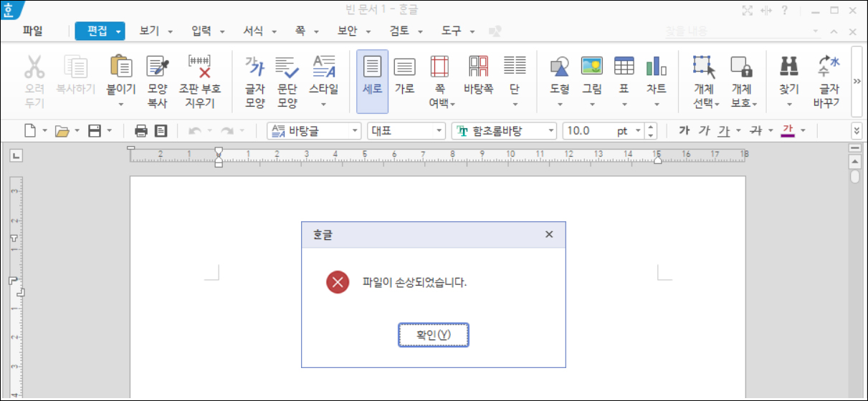Click the 도형 shapes icon

pyautogui.click(x=560, y=67)
